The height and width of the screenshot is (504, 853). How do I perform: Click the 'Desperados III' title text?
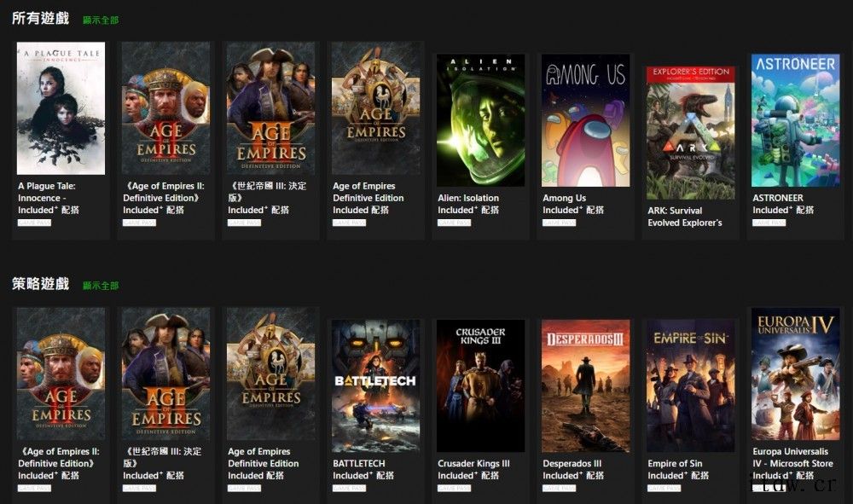click(572, 463)
